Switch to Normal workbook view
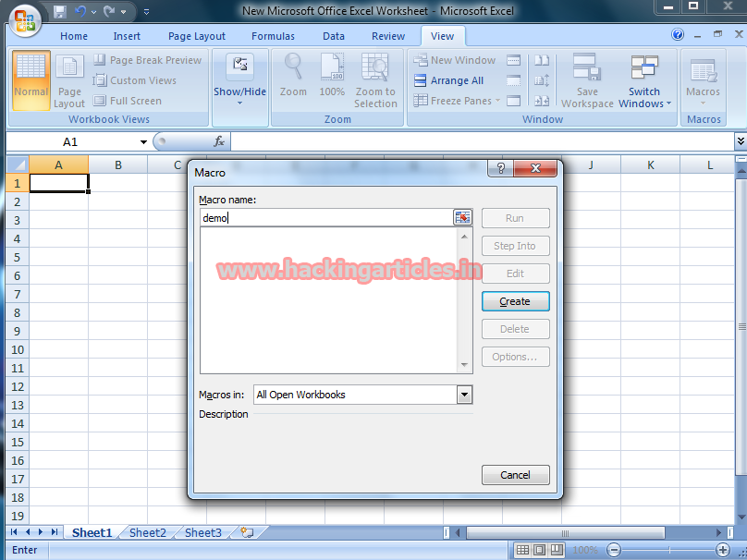Viewport: 747px width, 560px height. (x=31, y=80)
